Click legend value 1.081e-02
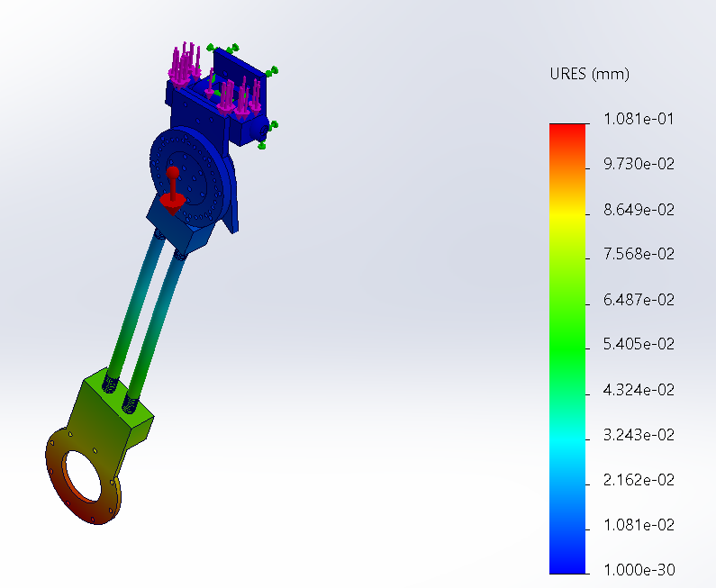 639,525
